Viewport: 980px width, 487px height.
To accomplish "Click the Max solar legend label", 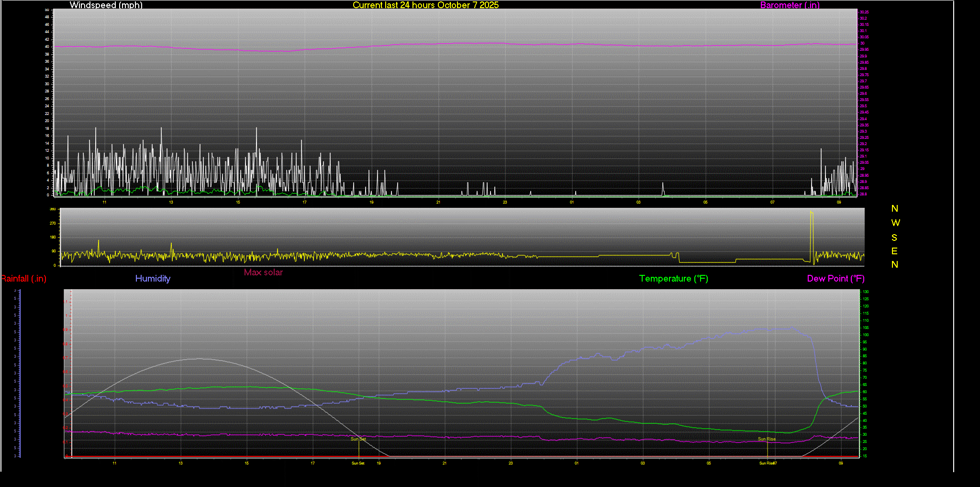I will click(263, 272).
